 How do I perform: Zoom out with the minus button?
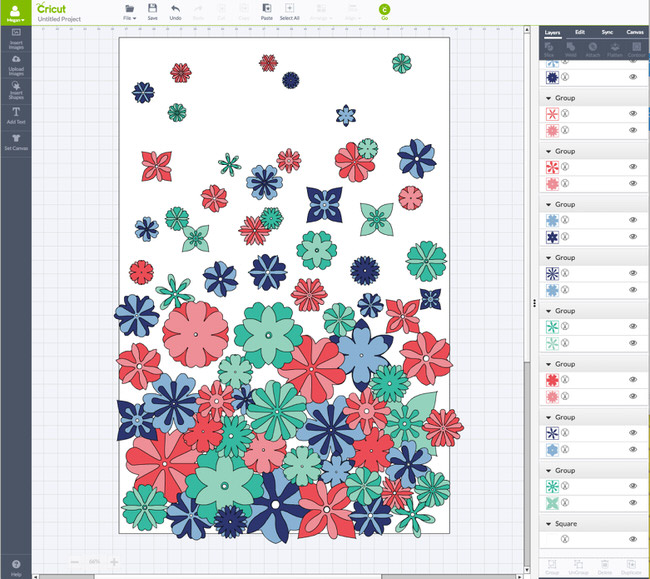pyautogui.click(x=75, y=562)
